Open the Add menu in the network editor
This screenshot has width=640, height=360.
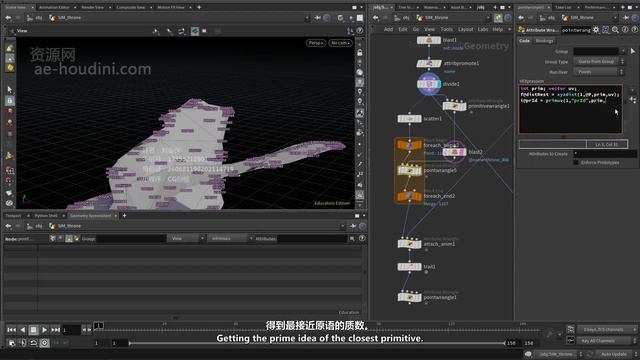388,29
